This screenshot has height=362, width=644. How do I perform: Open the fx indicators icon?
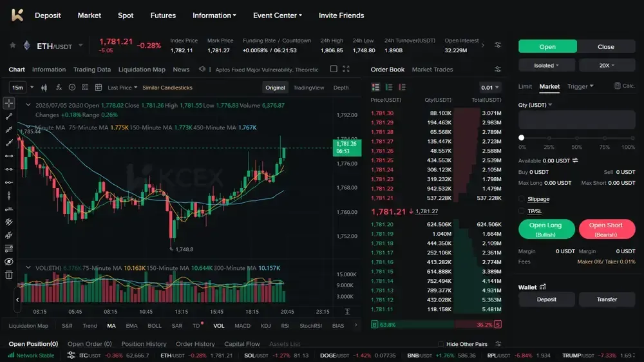click(x=59, y=88)
